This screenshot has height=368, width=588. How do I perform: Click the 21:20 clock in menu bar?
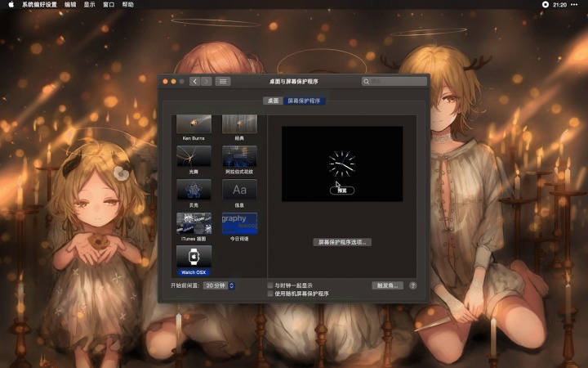(559, 5)
